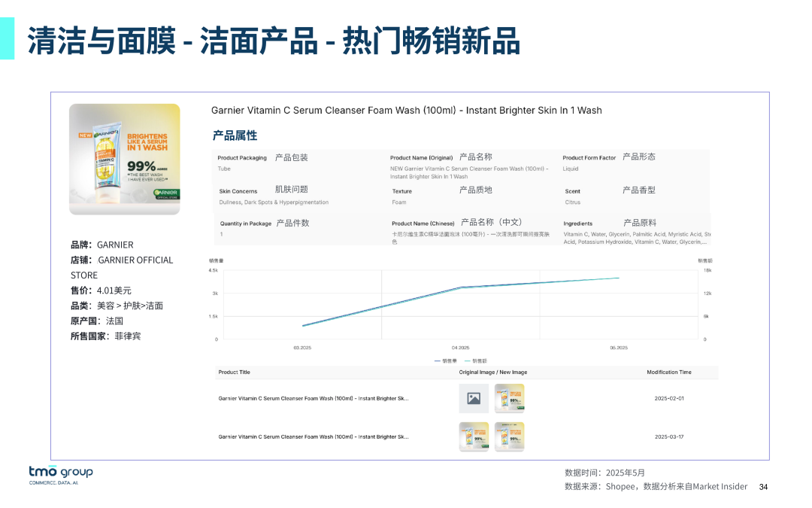Click the Original Image / New Image column header

493,373
